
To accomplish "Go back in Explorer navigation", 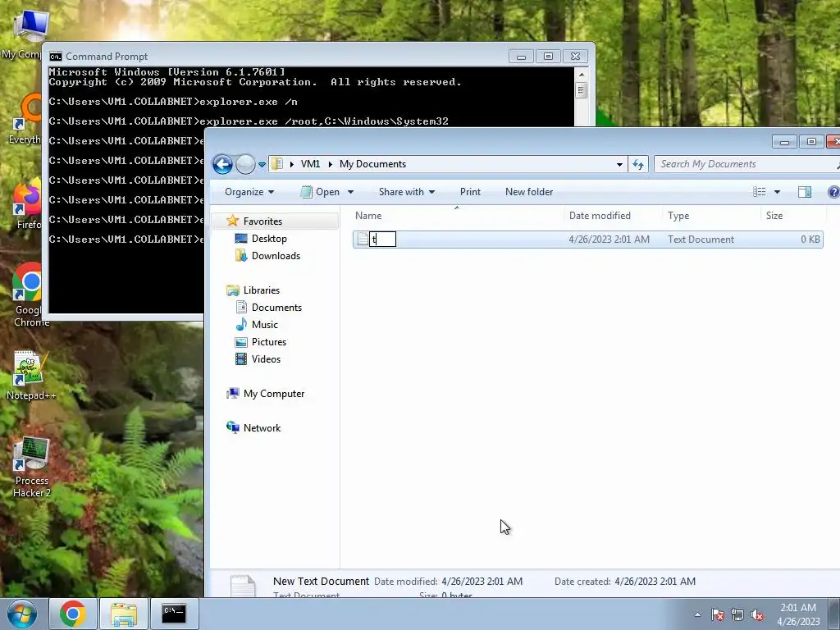I will [222, 164].
